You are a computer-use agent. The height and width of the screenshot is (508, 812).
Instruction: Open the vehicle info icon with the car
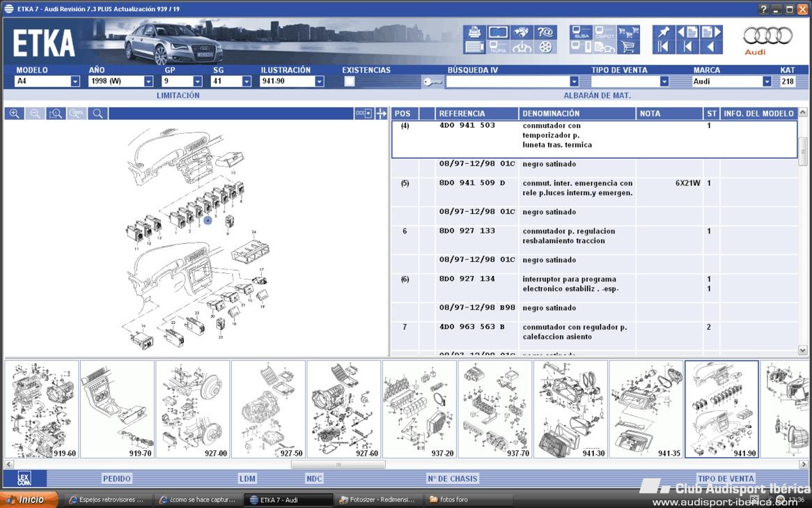[522, 47]
